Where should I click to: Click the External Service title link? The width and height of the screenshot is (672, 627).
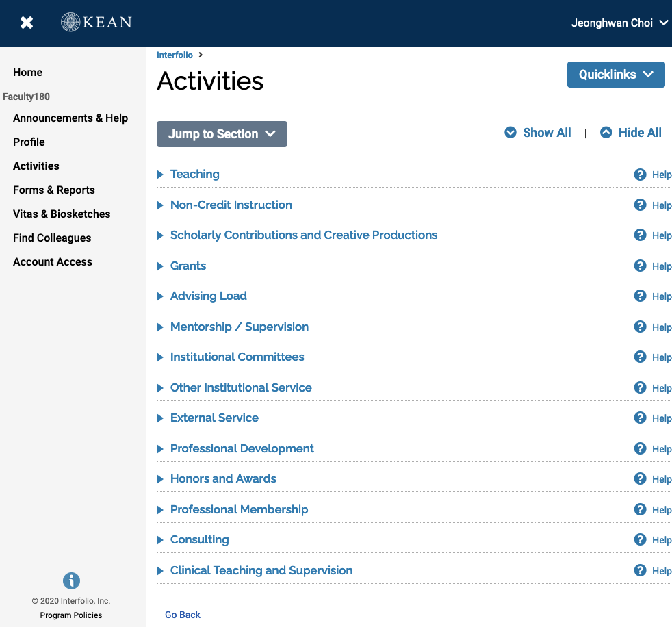(214, 418)
